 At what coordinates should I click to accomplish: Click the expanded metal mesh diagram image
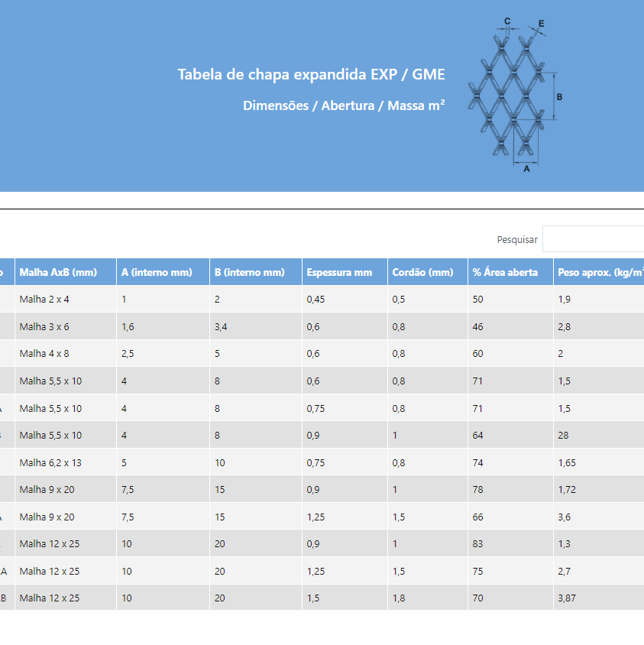pyautogui.click(x=516, y=96)
